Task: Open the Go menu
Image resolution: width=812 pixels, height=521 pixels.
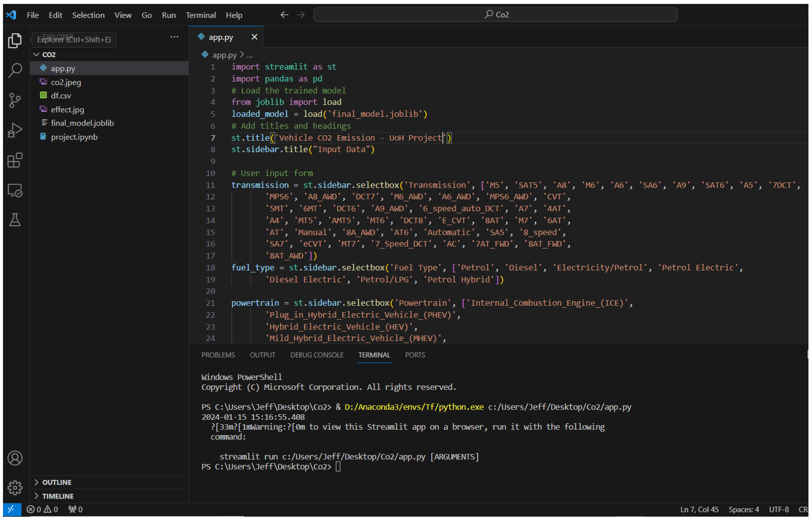Action: [x=147, y=15]
